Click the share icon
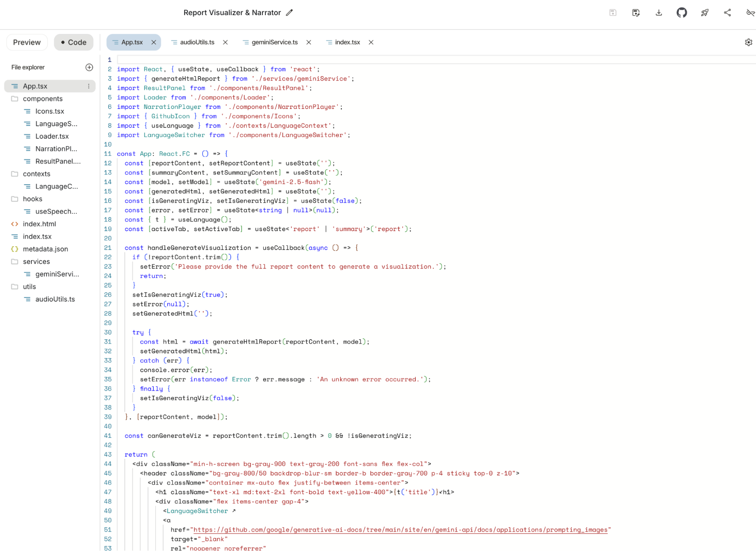756x551 pixels. 727,13
